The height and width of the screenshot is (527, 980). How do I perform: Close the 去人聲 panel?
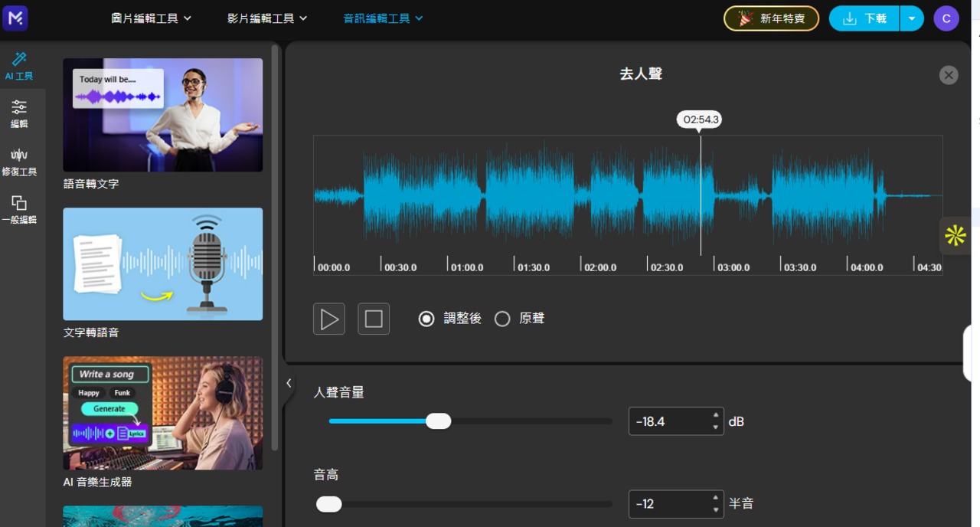pos(949,75)
